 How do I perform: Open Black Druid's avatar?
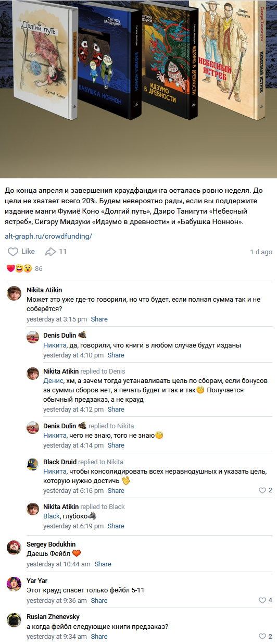pos(33,464)
